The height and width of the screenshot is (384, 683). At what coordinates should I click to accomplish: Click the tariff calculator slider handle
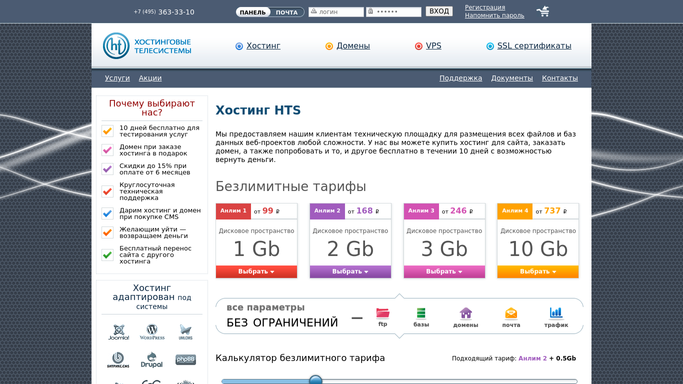[x=315, y=380]
